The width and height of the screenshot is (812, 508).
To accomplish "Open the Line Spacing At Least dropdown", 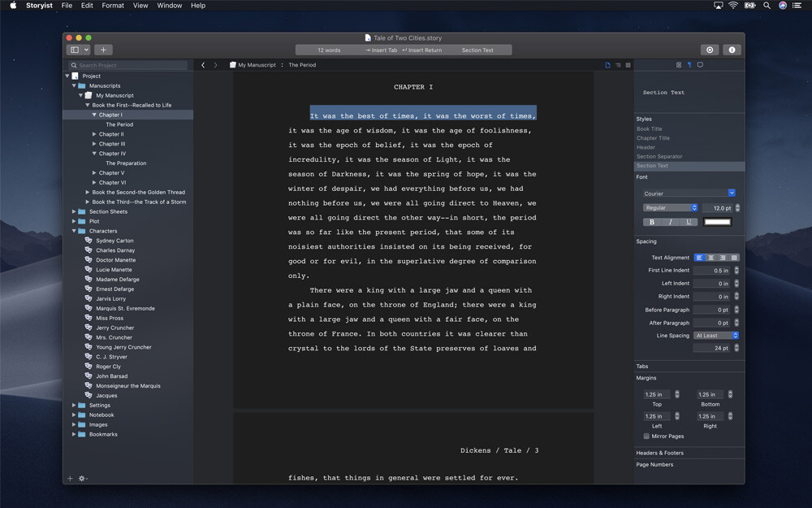I will (716, 336).
